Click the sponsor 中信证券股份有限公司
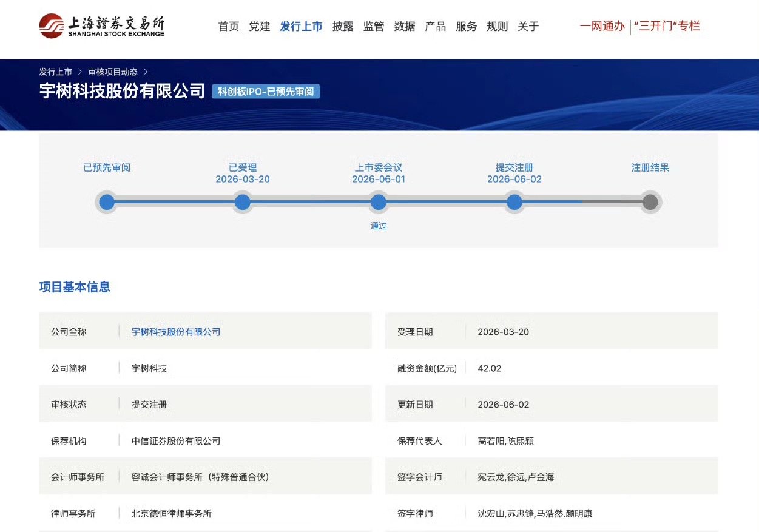 [176, 441]
